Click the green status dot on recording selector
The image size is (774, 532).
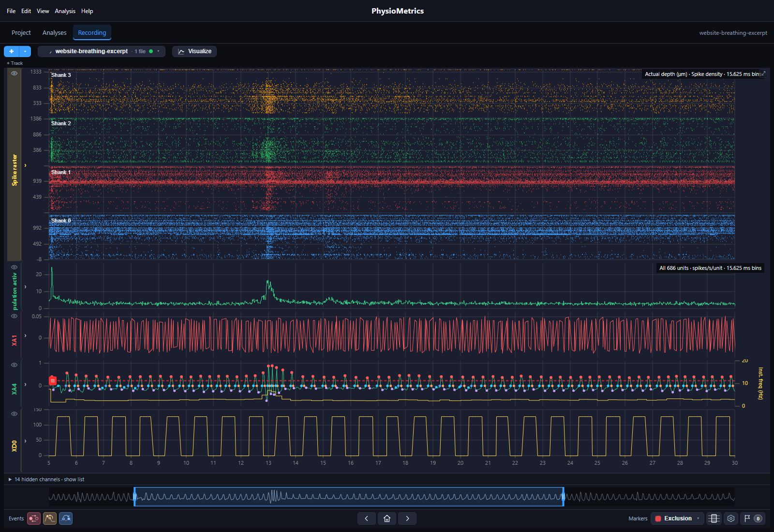151,51
